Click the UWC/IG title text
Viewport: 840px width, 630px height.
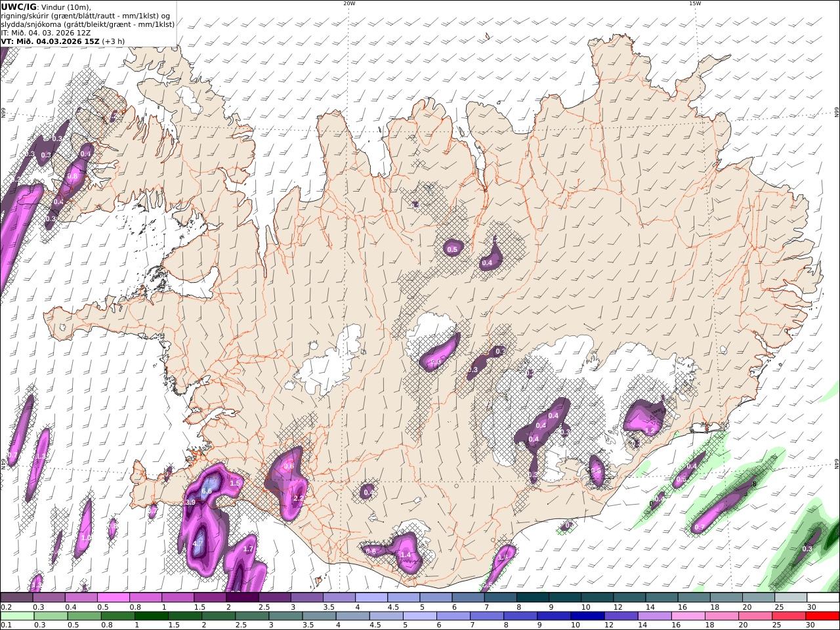click(18, 7)
